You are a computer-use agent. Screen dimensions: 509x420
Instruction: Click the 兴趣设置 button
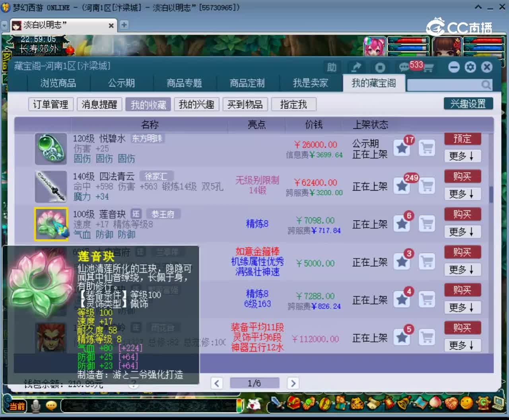[x=468, y=104]
